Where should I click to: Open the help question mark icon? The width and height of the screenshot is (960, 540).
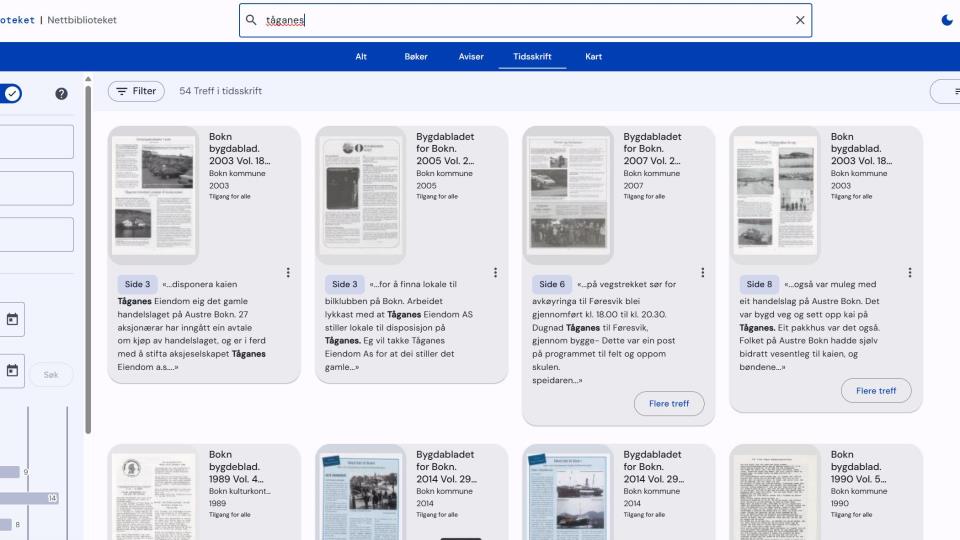click(x=61, y=93)
